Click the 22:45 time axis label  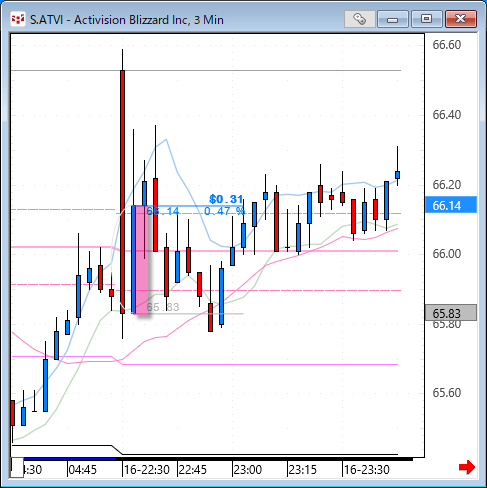(193, 470)
